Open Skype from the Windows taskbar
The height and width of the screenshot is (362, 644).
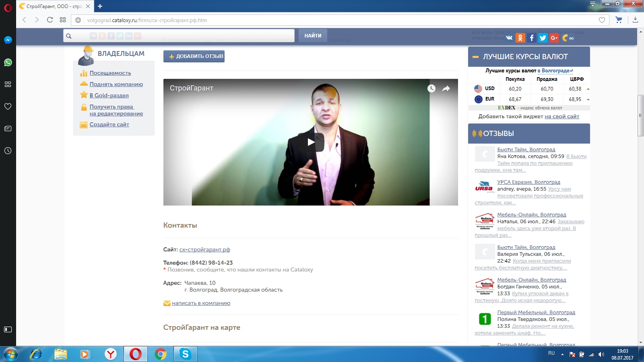[185, 354]
